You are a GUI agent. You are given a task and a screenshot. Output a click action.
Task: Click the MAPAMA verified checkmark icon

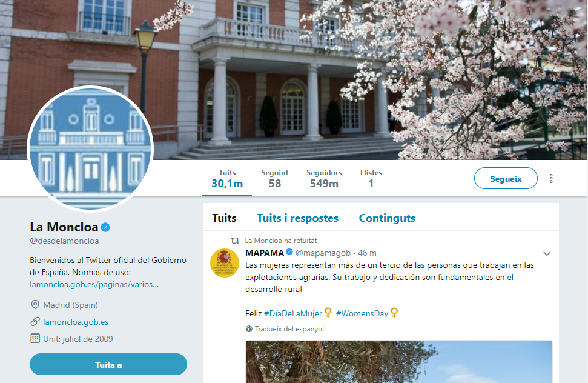[x=289, y=252]
